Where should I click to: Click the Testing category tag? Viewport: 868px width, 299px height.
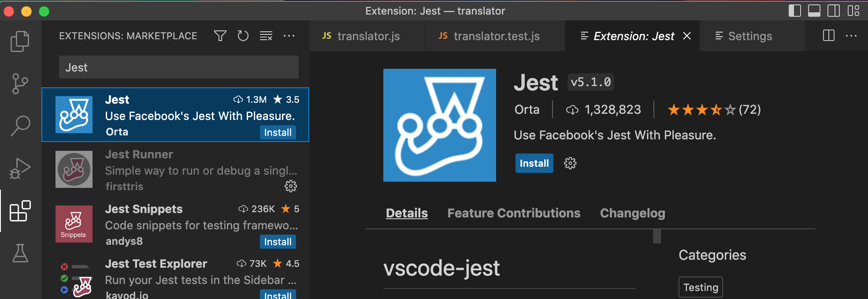pyautogui.click(x=701, y=288)
